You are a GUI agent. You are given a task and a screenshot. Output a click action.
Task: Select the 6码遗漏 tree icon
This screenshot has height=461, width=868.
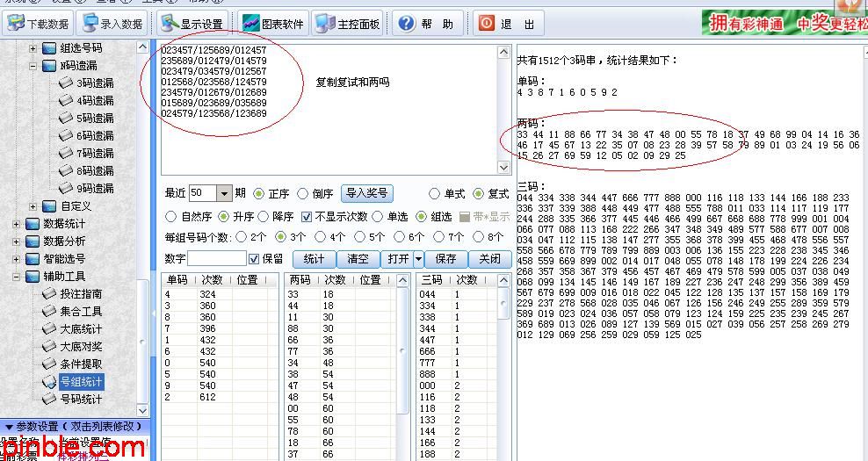(x=66, y=135)
